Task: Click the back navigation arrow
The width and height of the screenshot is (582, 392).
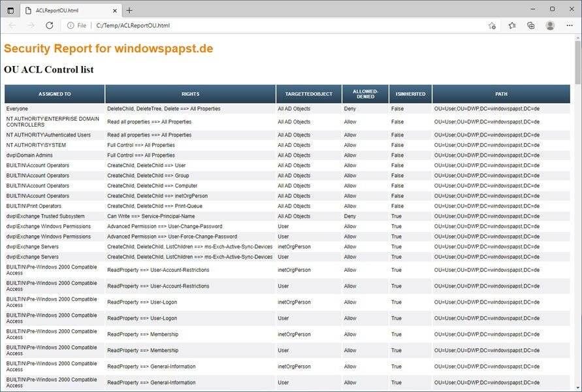Action: pos(12,25)
